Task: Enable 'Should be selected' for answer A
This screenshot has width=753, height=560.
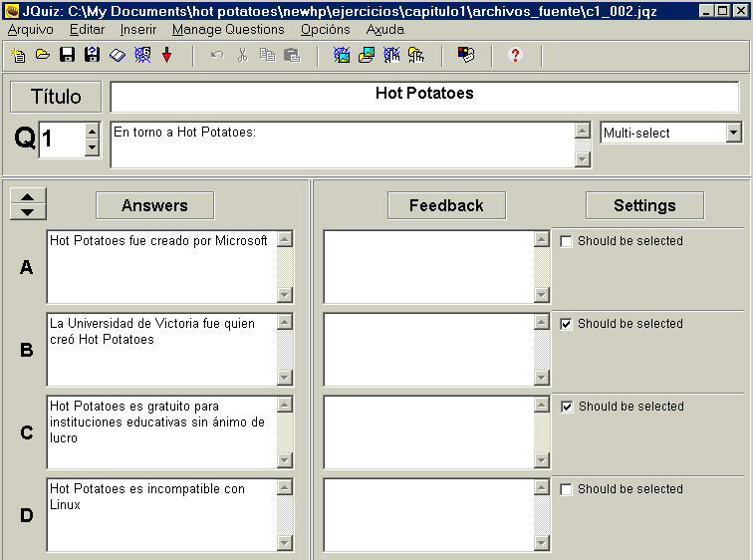Action: (x=566, y=241)
